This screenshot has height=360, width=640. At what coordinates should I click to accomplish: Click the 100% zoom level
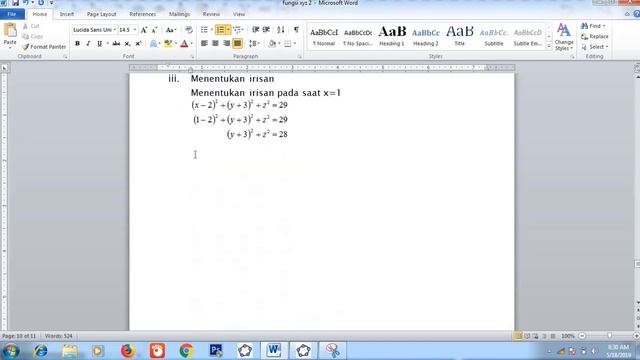(567, 336)
